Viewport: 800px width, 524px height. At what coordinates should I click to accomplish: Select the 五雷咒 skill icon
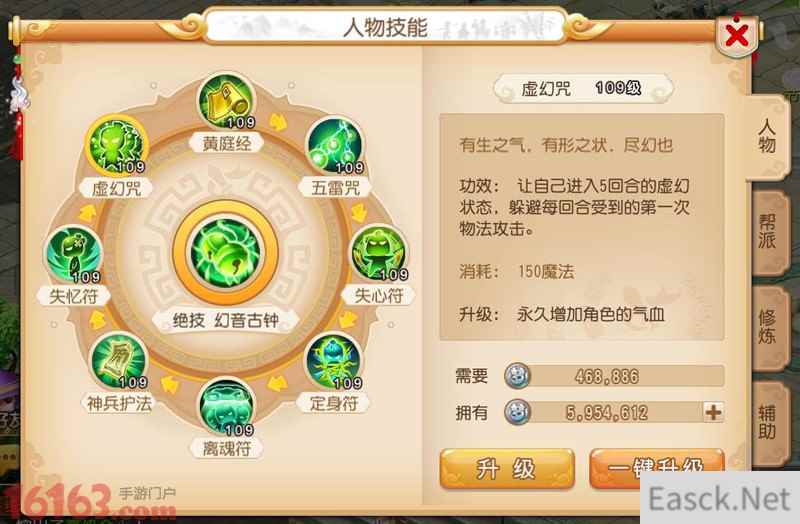(335, 145)
